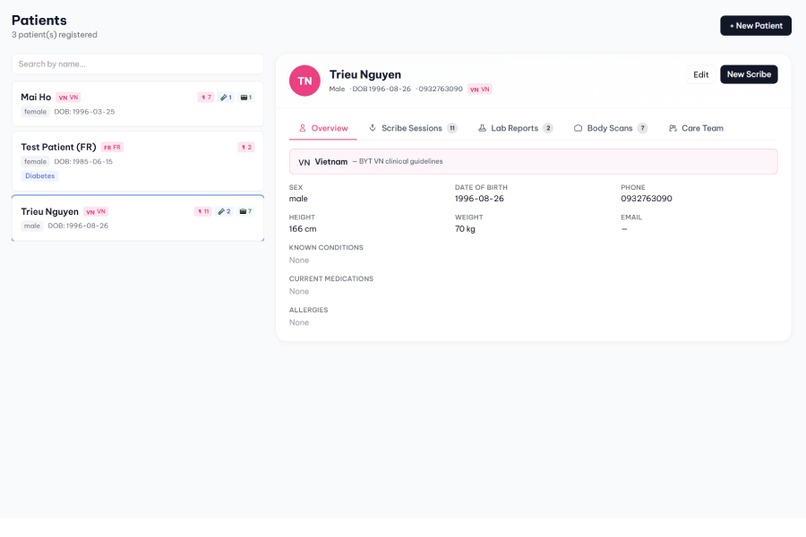This screenshot has height=537, width=806.
Task: Click the TN avatar circle
Action: click(x=305, y=81)
